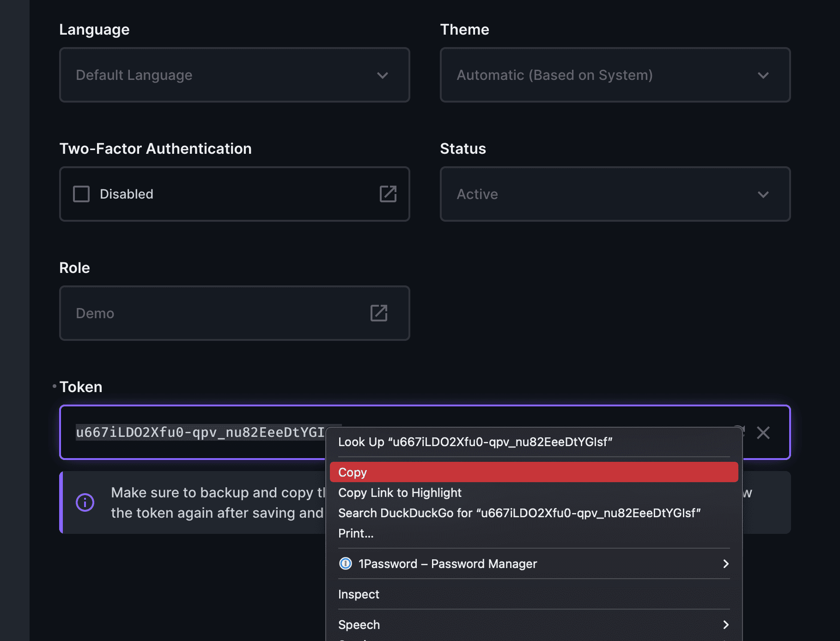Select Copy Link to Highlight
840x641 pixels.
[400, 493]
